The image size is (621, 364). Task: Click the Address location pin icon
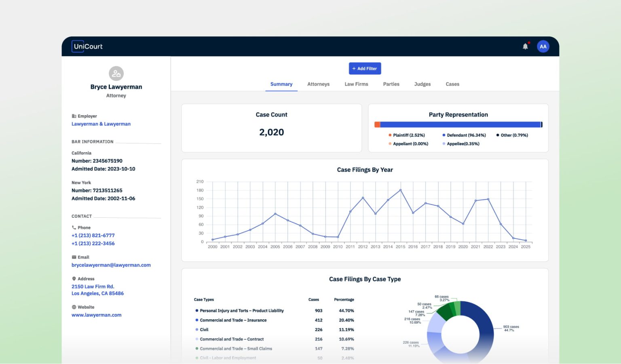pyautogui.click(x=74, y=278)
